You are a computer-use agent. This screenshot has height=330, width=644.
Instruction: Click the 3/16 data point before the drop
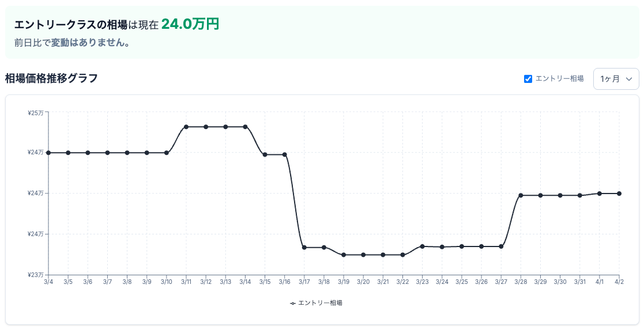(x=285, y=154)
